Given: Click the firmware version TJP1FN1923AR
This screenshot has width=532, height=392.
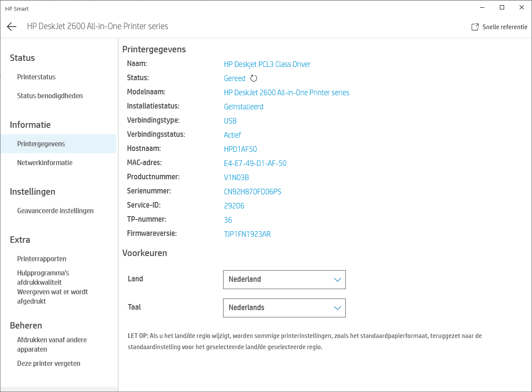Looking at the screenshot, I should [247, 234].
